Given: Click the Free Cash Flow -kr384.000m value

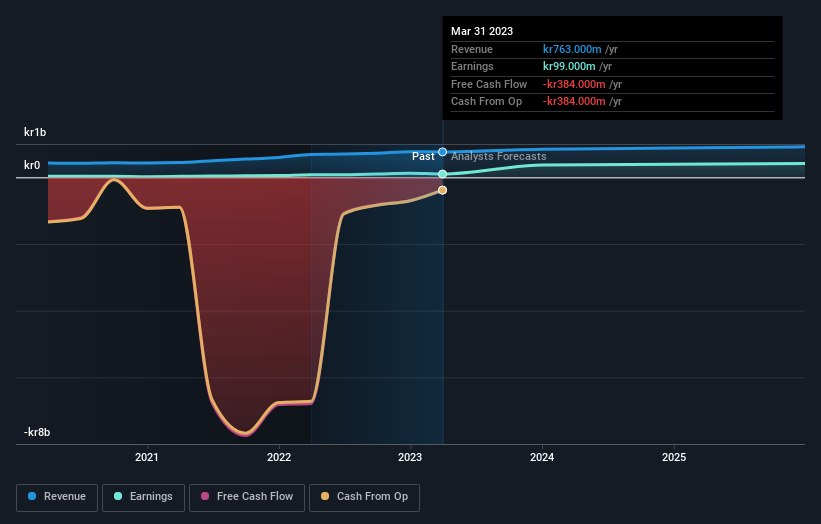Looking at the screenshot, I should point(574,84).
